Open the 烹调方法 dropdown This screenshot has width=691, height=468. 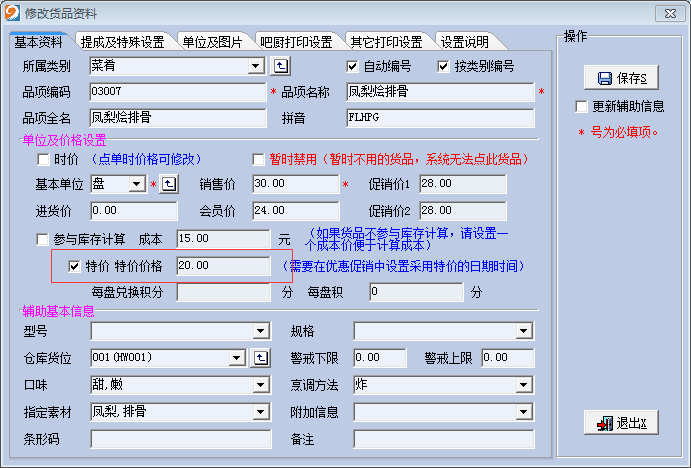tap(523, 385)
